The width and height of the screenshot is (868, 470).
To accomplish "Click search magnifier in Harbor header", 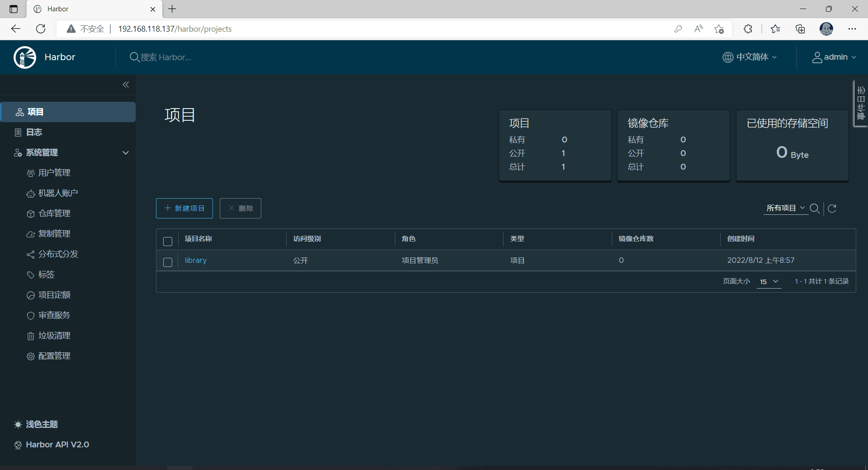I will coord(134,57).
